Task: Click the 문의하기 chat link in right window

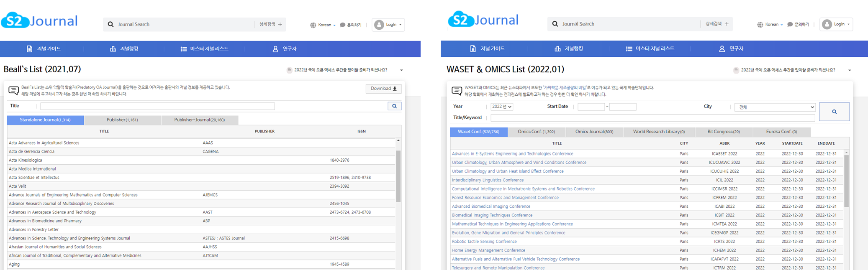Action: point(798,24)
